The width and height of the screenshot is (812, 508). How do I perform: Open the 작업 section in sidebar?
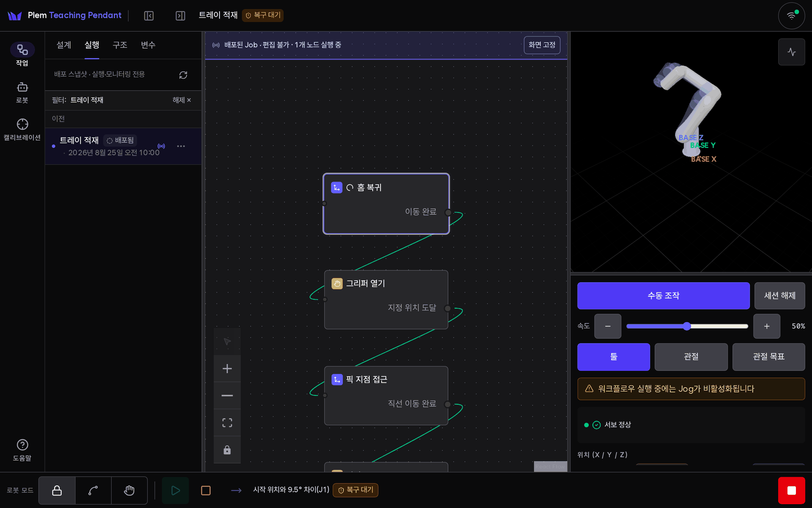[22, 55]
